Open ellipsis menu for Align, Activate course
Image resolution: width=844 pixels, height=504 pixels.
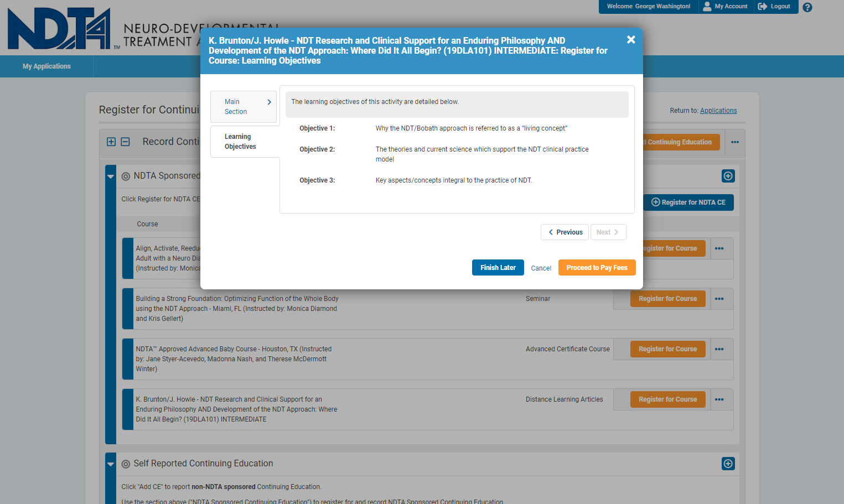click(719, 248)
